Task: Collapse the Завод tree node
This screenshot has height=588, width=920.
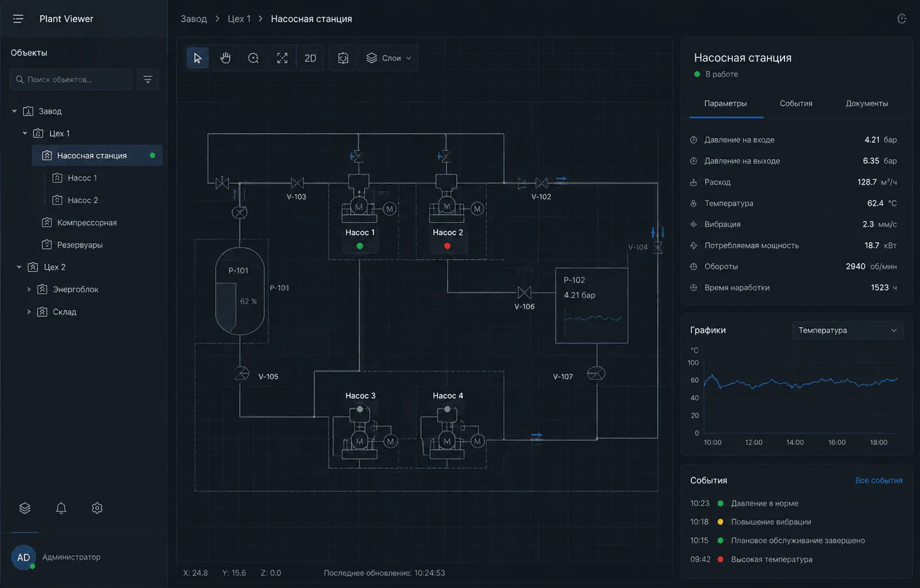Action: [14, 111]
